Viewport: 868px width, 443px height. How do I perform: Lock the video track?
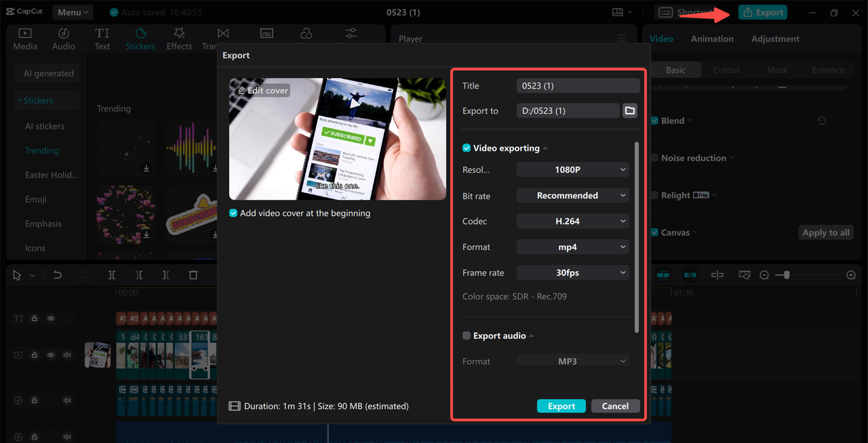coord(34,355)
